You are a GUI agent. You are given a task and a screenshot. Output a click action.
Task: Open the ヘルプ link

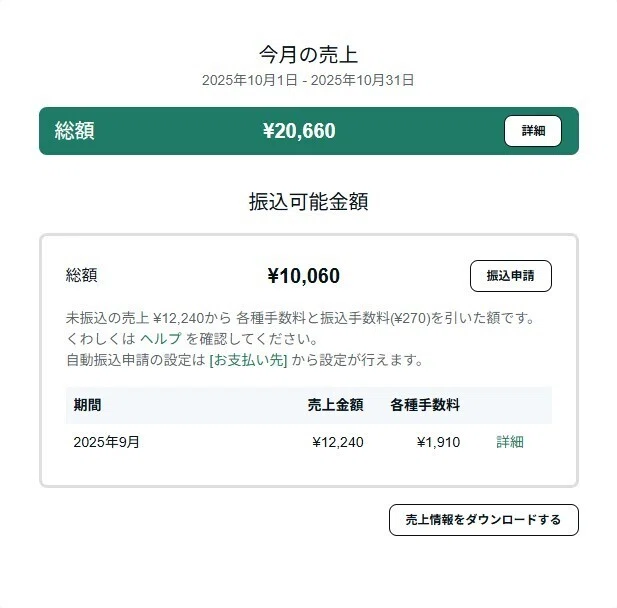pyautogui.click(x=161, y=338)
